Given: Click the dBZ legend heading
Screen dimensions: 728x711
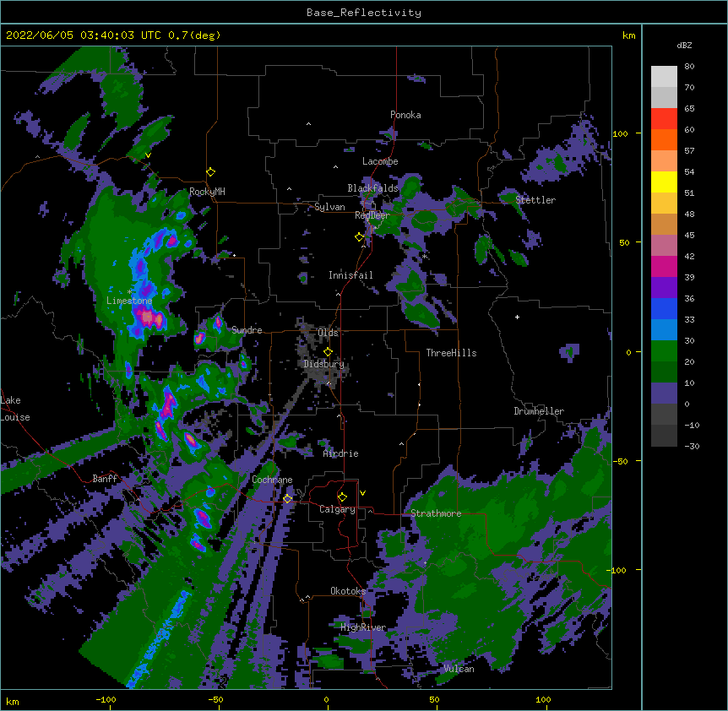Looking at the screenshot, I should tap(684, 45).
